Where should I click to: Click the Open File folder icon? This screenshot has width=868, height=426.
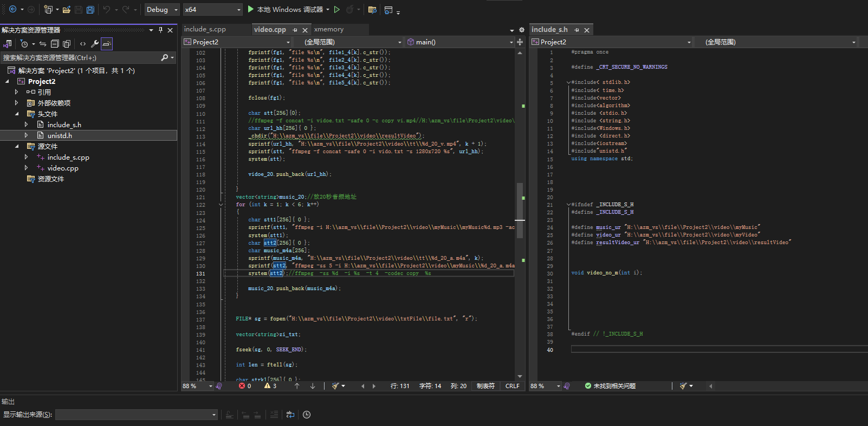(67, 9)
